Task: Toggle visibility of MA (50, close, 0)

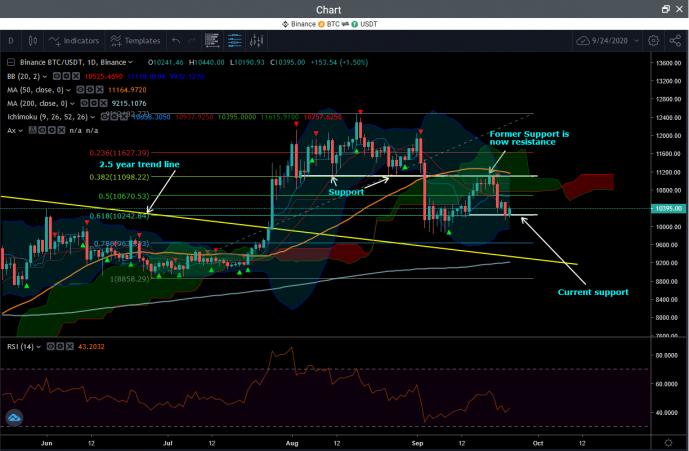Action: click(x=80, y=90)
